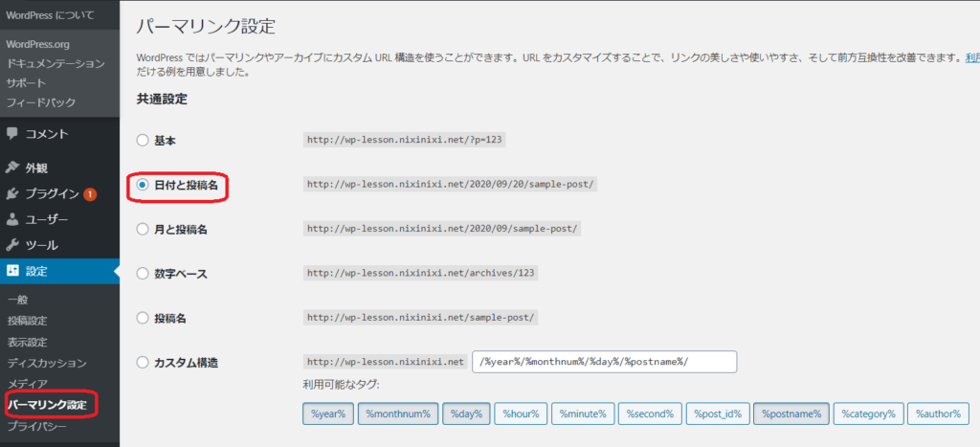Click the Appearance paintbrush icon

pos(12,168)
